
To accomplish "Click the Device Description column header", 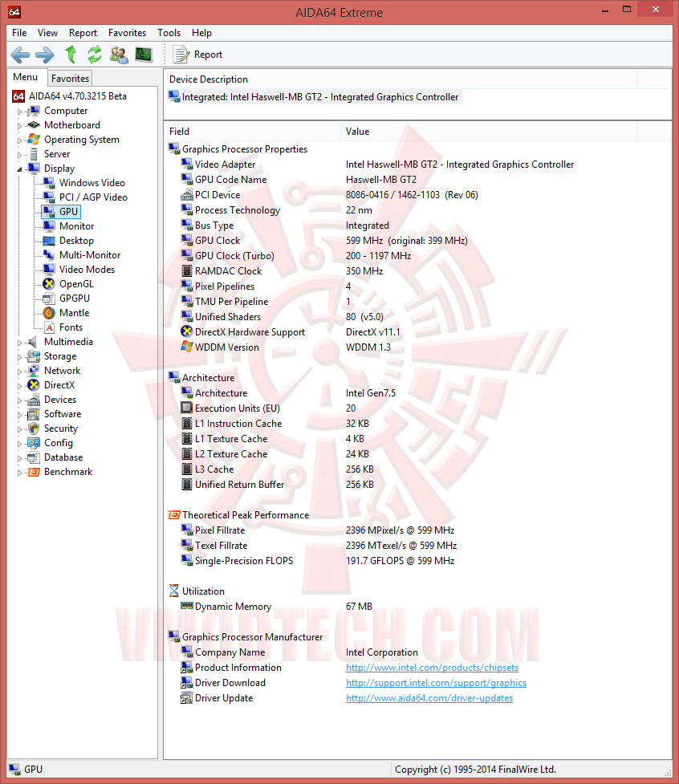I will pos(400,79).
